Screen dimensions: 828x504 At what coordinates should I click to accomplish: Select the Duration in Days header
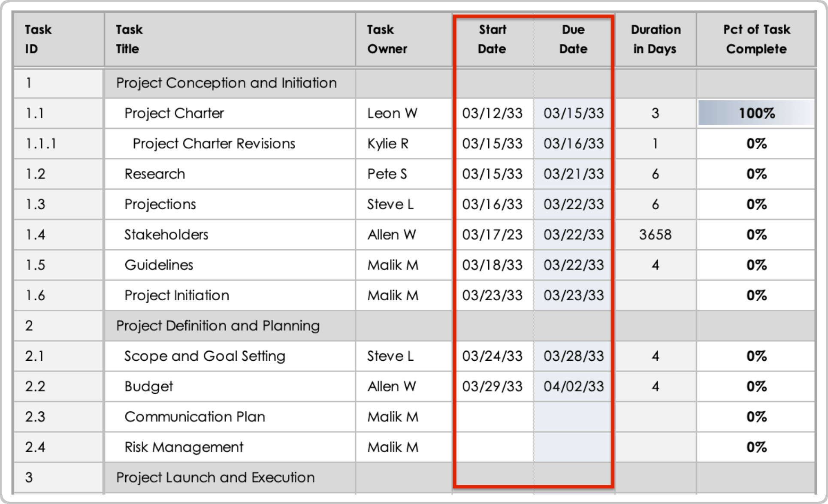click(x=656, y=39)
